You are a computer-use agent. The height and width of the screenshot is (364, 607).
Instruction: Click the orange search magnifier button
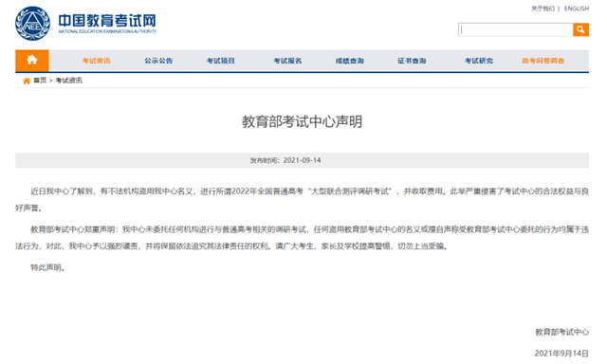pyautogui.click(x=580, y=29)
